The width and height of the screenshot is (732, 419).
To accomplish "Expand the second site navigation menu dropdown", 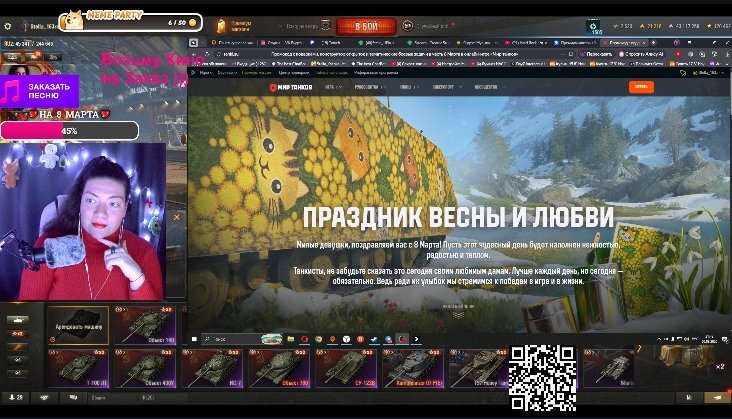I will (x=370, y=87).
